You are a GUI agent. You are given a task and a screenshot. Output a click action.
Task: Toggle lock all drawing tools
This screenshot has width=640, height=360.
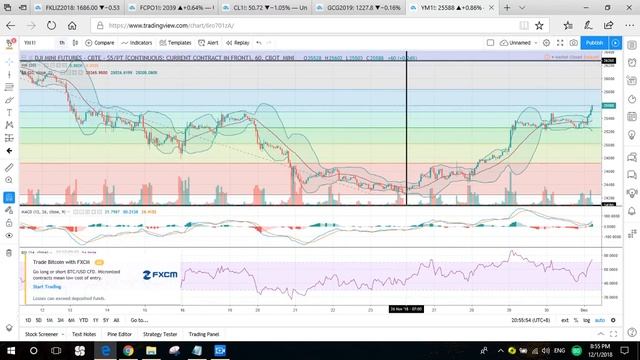(x=9, y=223)
